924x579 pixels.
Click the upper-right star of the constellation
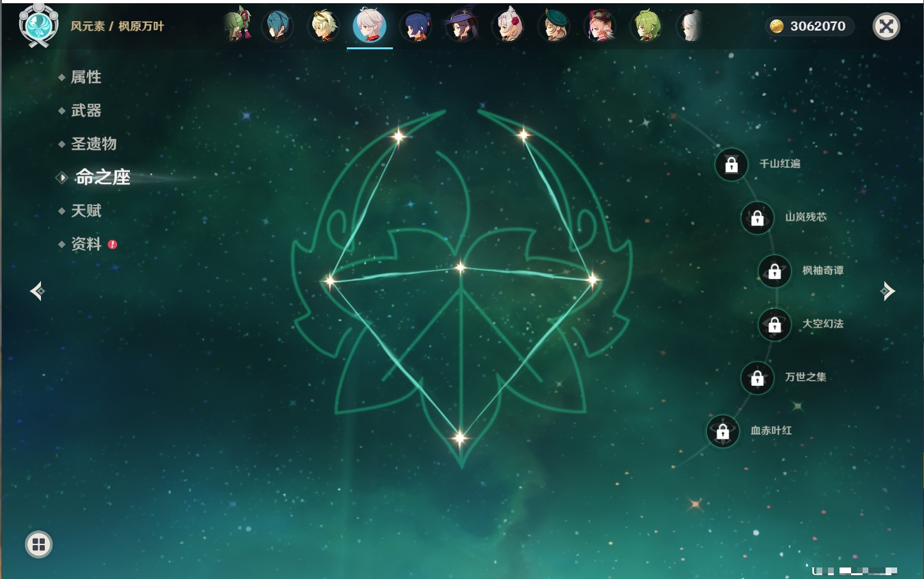pos(523,134)
